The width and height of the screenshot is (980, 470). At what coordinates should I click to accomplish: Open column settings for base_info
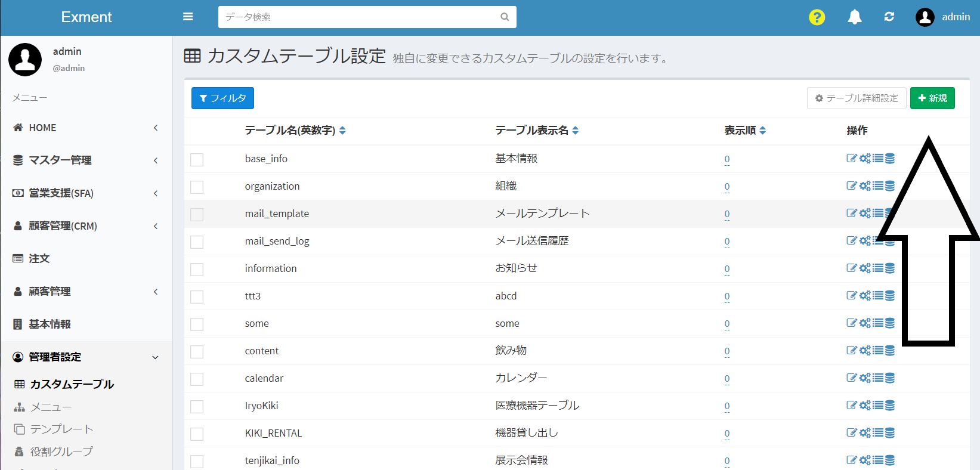tap(865, 158)
